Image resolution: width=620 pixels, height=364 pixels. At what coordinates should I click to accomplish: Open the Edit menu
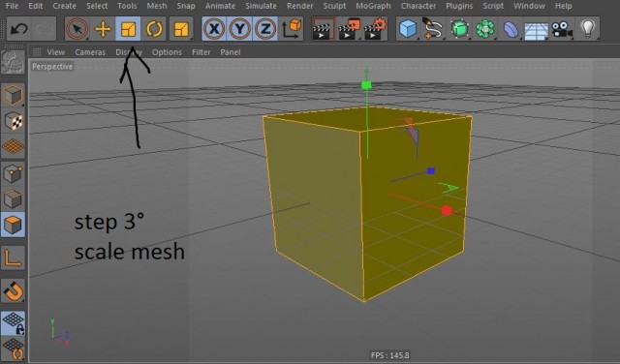(36, 6)
